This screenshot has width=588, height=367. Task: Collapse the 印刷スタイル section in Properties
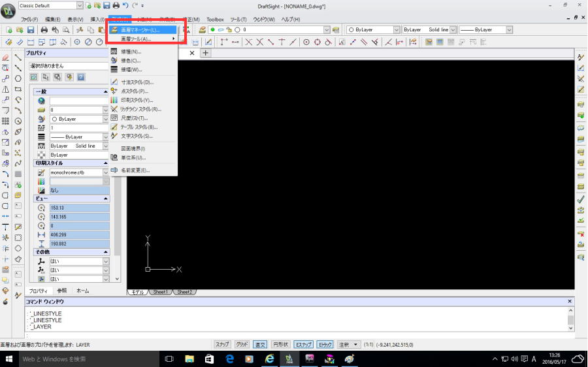click(105, 163)
